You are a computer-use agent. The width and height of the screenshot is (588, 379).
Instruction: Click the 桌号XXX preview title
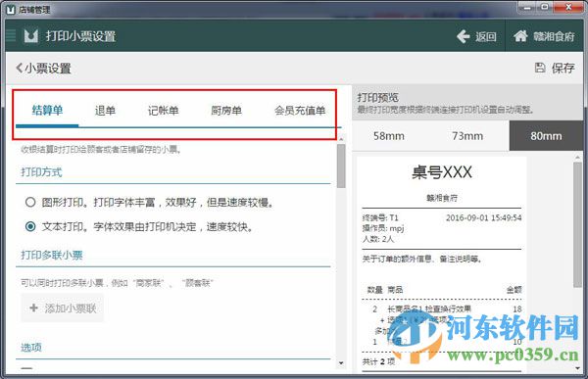pos(442,172)
